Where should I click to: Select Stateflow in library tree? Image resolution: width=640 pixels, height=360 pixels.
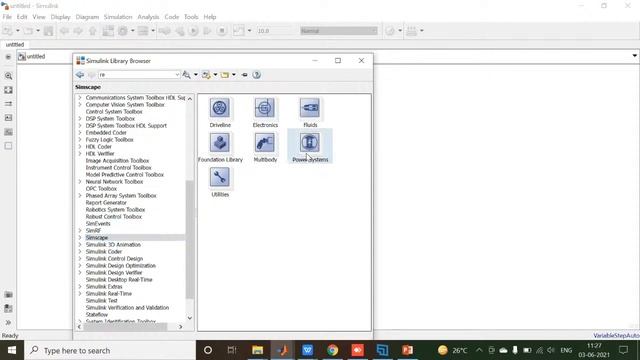[97, 314]
